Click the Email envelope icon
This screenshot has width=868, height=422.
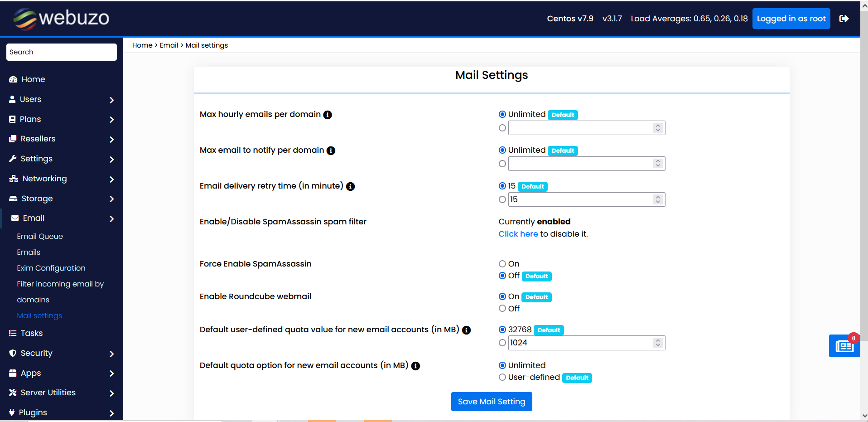tap(15, 218)
